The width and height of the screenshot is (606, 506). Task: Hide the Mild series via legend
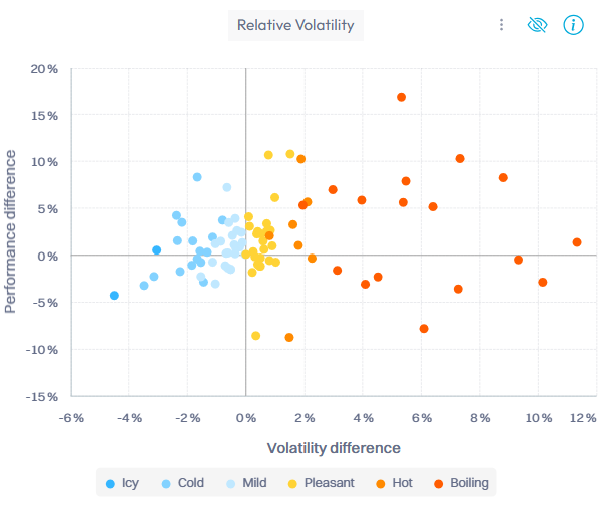click(x=245, y=483)
